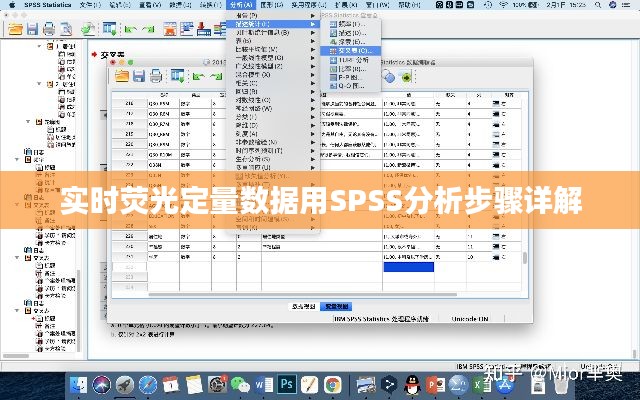Expand 非参数检验(N) submenu
Screen dimensions: 640x400
pos(273,142)
